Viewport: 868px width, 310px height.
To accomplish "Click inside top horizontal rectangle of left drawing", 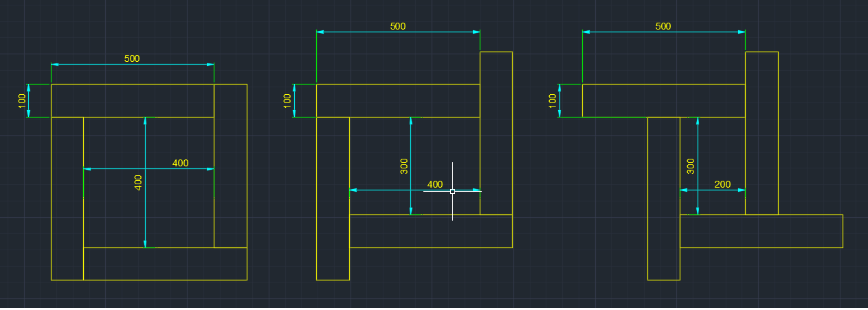I will click(x=132, y=100).
